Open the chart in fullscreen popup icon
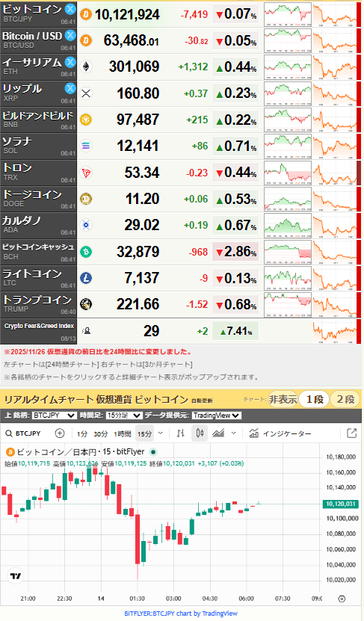 351,433
